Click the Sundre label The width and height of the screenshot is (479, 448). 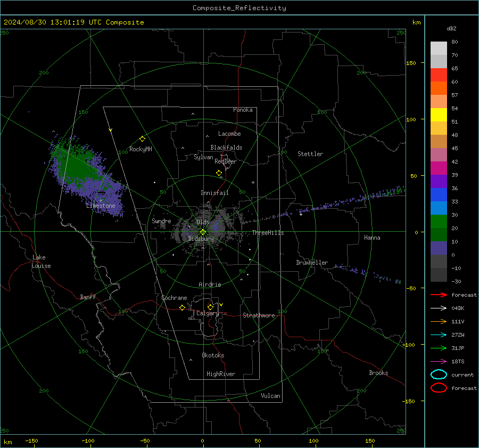[x=161, y=221]
